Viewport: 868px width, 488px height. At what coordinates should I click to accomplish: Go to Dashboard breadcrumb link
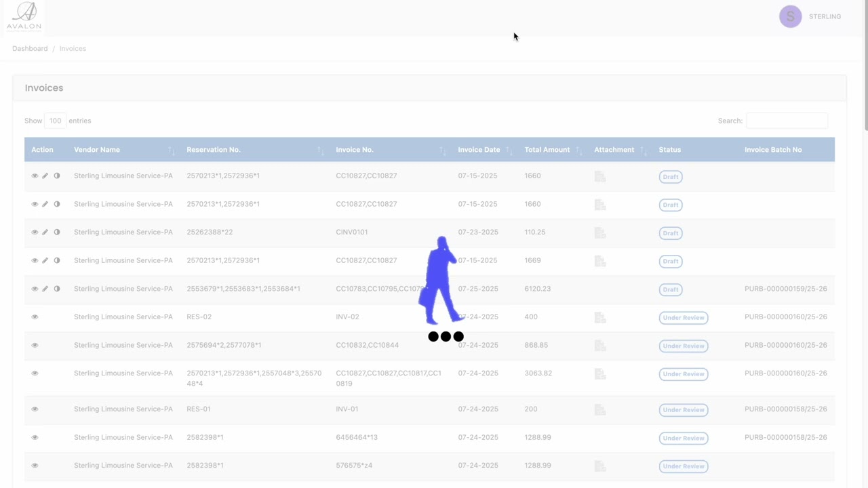30,49
